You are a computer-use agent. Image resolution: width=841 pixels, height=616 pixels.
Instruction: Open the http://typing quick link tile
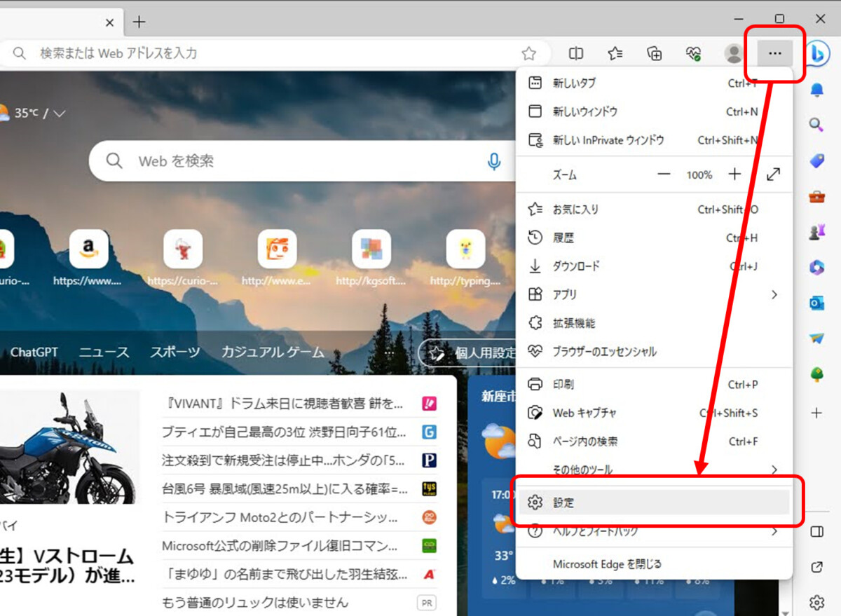coord(465,249)
